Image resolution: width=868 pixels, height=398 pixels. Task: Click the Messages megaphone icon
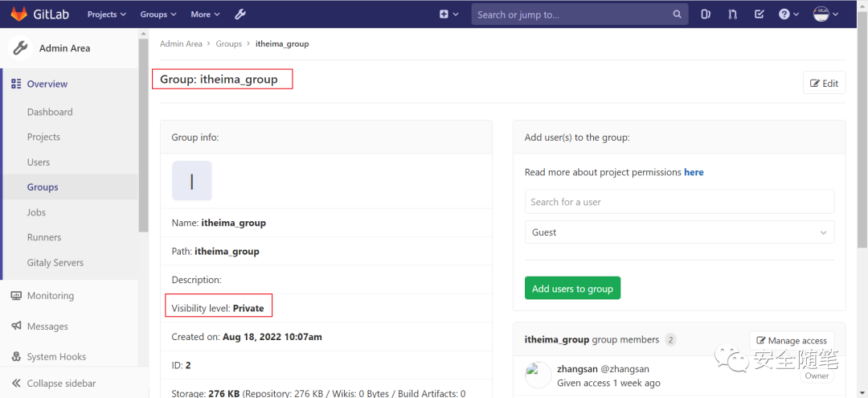[x=16, y=326]
